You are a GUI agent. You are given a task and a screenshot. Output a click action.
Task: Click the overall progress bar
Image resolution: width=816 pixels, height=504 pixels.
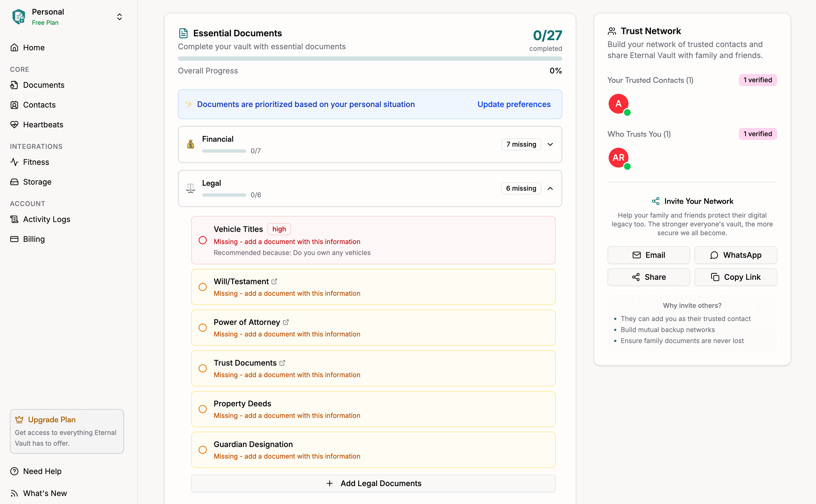(x=370, y=59)
